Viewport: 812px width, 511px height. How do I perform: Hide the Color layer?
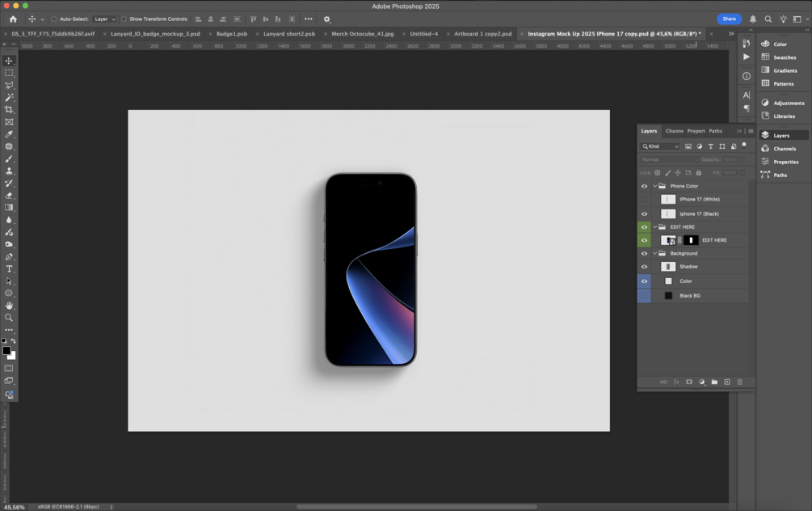click(x=644, y=281)
